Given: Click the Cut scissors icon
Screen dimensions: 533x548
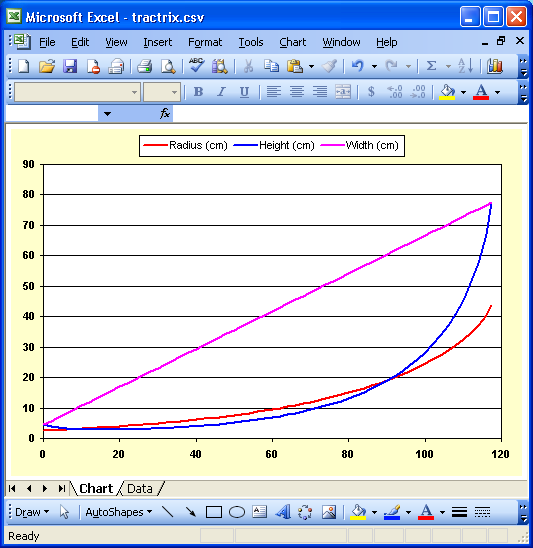Looking at the screenshot, I should [248, 66].
